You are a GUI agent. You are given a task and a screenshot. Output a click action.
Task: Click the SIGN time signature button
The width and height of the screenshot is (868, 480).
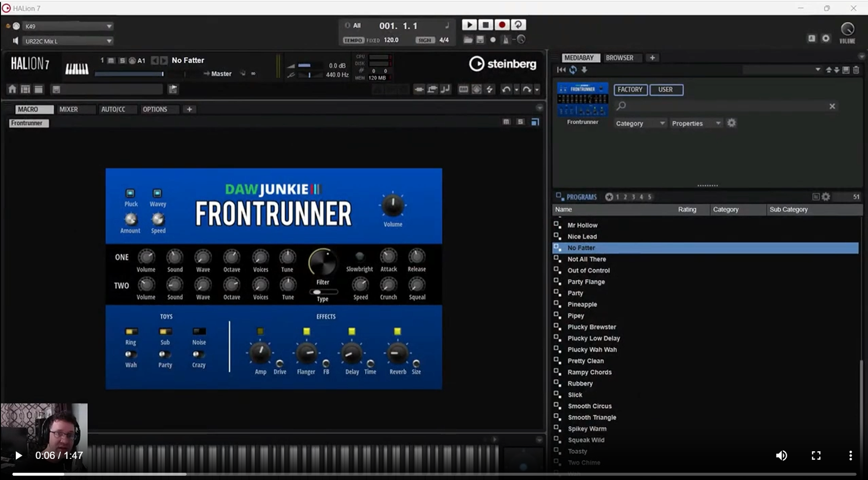(x=425, y=40)
